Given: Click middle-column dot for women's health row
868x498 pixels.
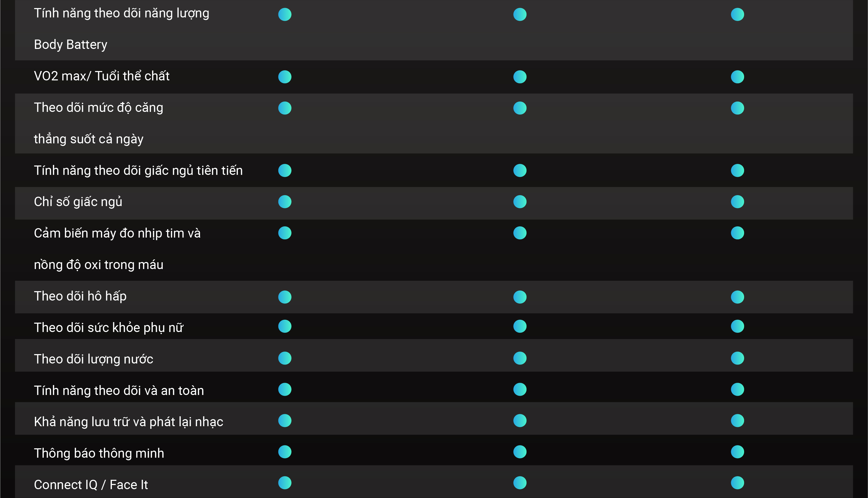Looking at the screenshot, I should click(520, 326).
